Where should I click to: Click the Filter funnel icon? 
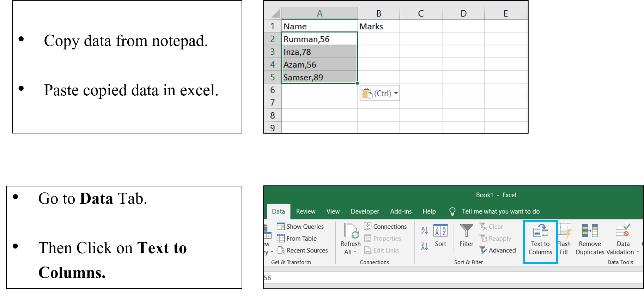466,231
